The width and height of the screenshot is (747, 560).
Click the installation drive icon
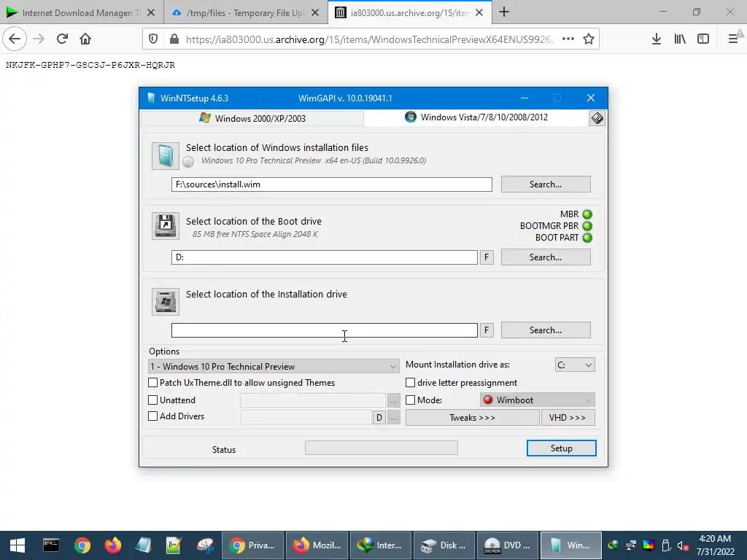(166, 301)
